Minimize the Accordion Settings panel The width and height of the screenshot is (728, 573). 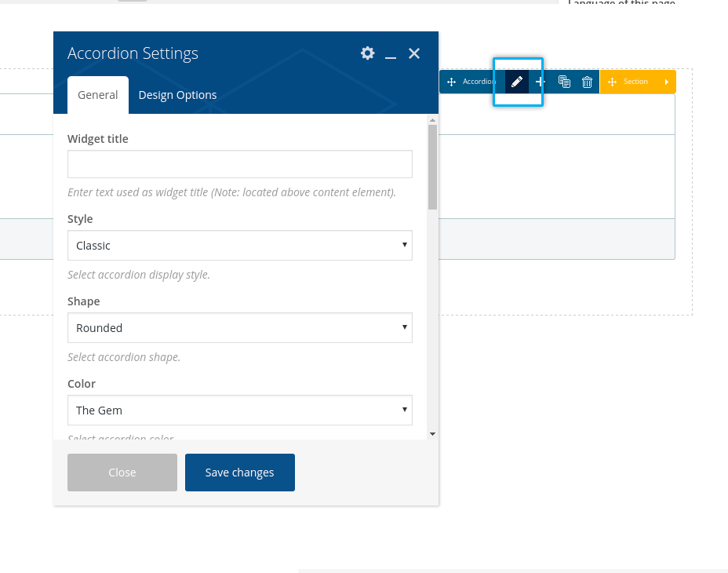point(391,54)
